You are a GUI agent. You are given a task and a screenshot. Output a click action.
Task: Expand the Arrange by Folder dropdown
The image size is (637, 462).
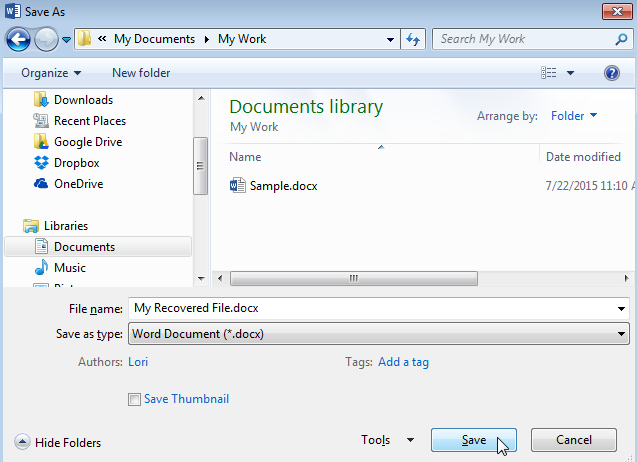[574, 116]
